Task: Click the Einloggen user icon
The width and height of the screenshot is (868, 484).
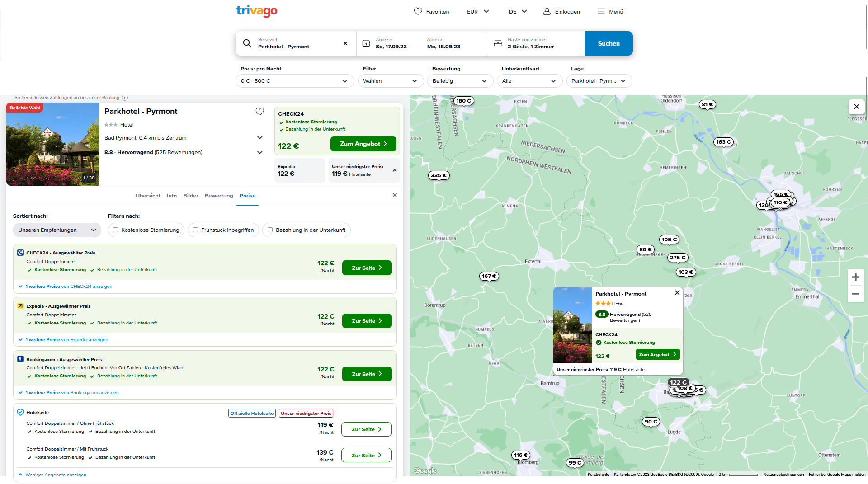Action: pos(547,11)
